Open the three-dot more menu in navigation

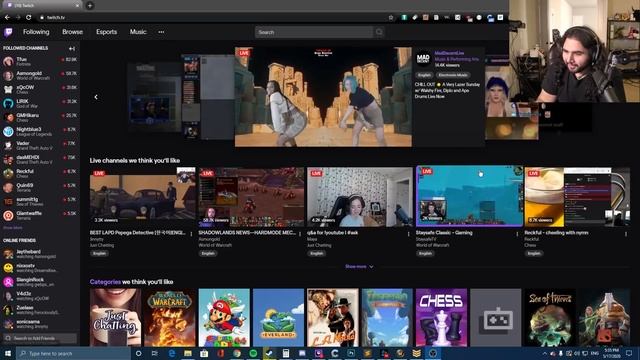[161, 32]
